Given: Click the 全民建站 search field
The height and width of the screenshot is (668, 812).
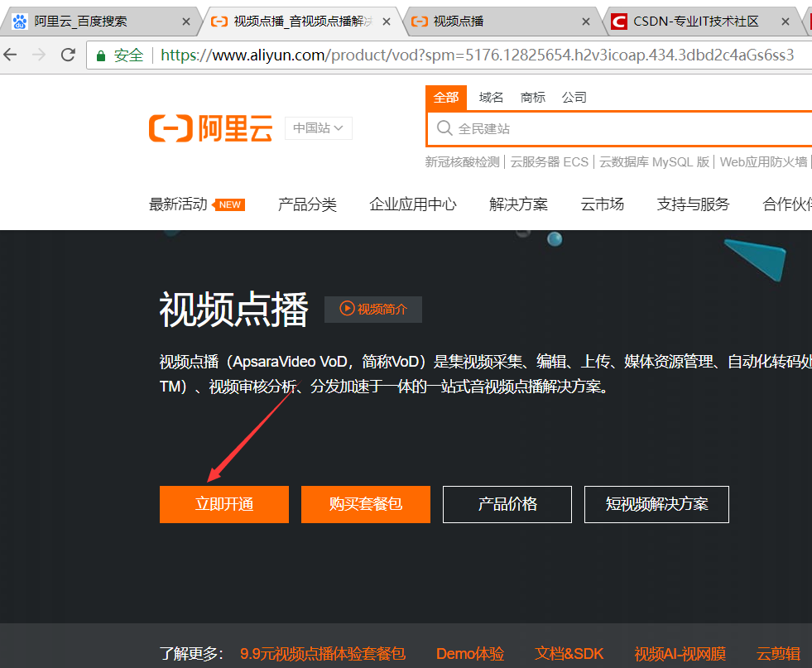Looking at the screenshot, I should point(619,128).
